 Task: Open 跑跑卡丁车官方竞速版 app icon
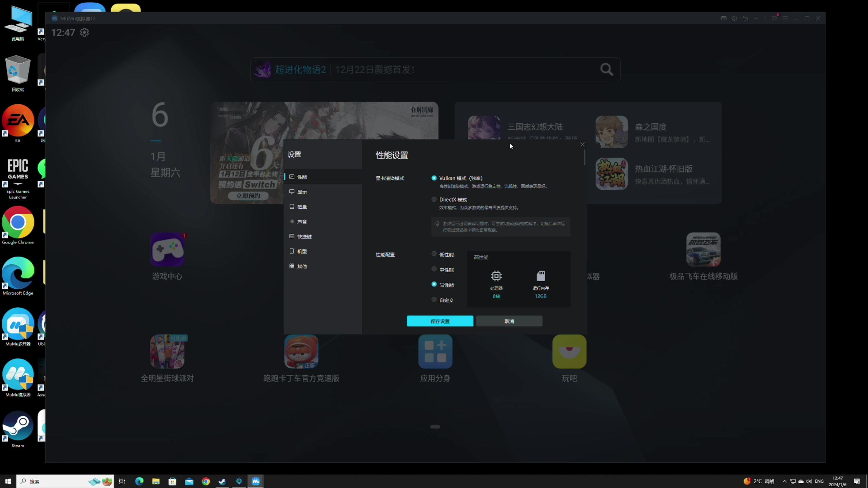coord(301,352)
